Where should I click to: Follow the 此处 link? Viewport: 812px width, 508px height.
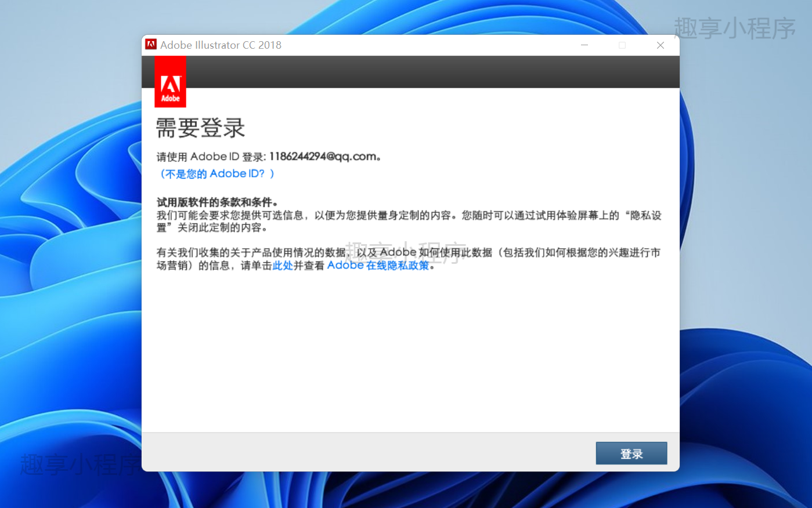(283, 266)
